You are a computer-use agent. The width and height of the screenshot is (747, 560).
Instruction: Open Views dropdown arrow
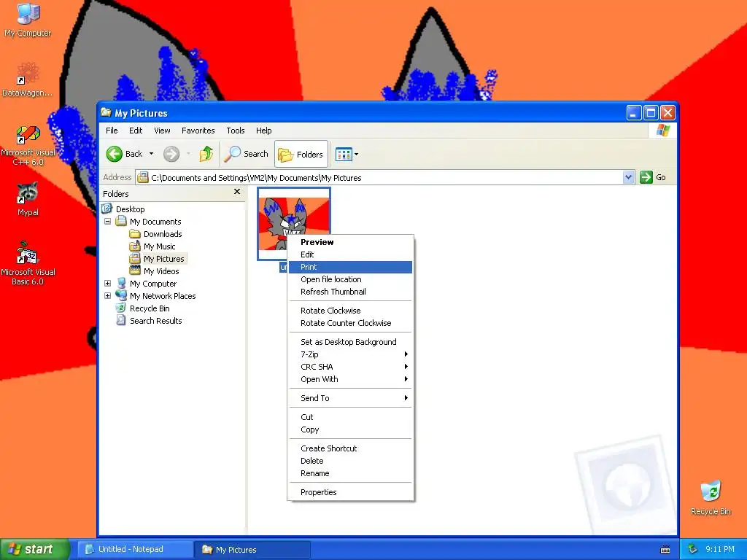(356, 155)
